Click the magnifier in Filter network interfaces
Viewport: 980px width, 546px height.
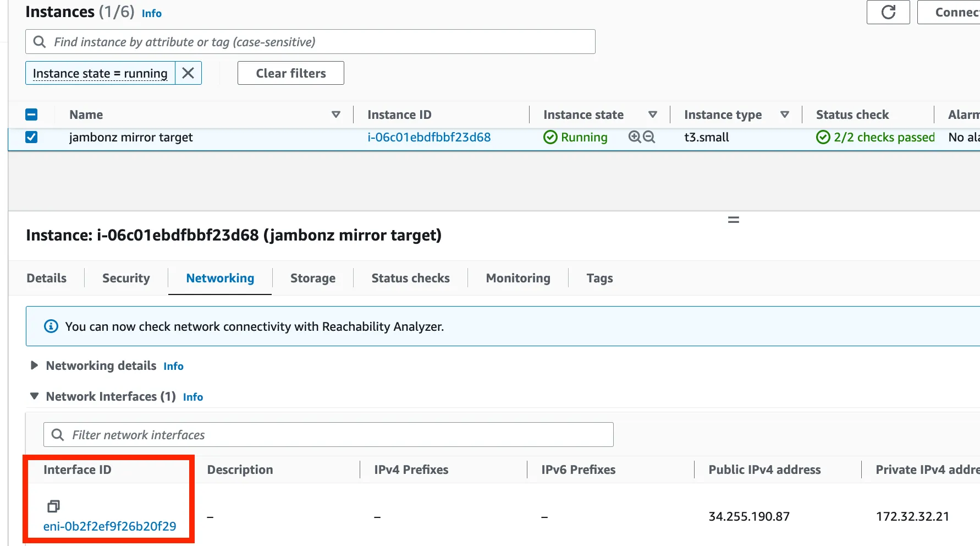point(58,435)
